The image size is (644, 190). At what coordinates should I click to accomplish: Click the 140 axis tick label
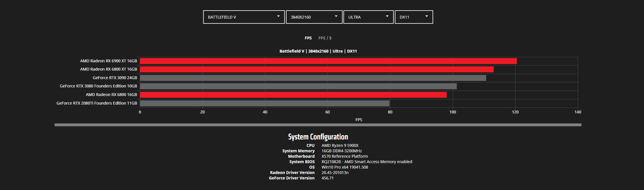(x=578, y=112)
